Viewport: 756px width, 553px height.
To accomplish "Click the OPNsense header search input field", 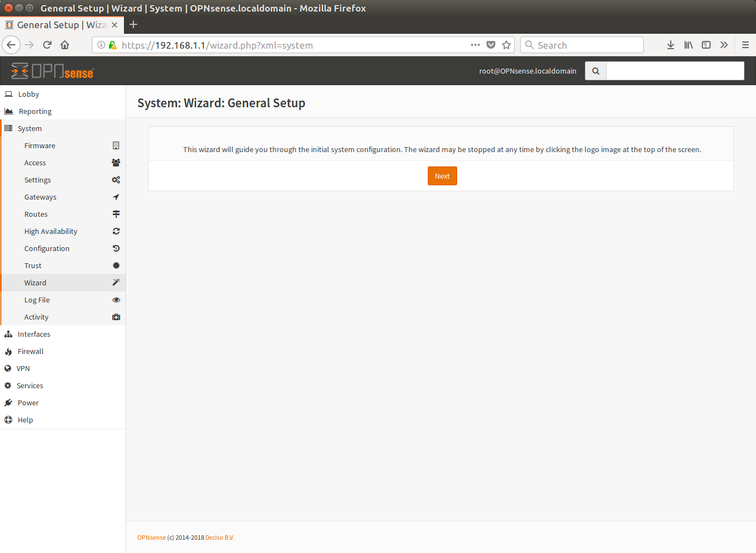I will [675, 71].
